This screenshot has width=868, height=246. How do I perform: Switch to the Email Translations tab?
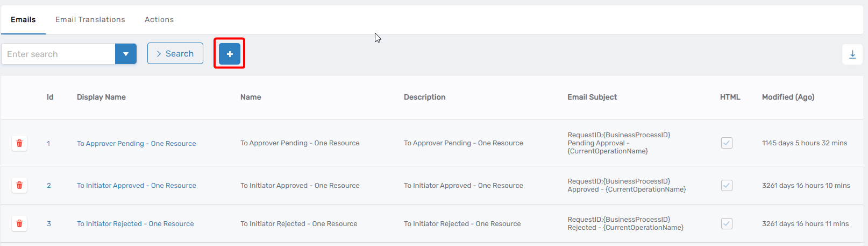tap(90, 19)
